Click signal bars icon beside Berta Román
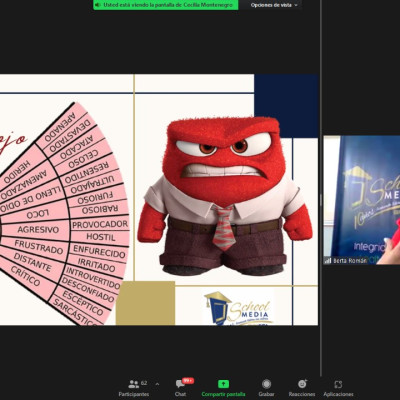 (x=328, y=261)
